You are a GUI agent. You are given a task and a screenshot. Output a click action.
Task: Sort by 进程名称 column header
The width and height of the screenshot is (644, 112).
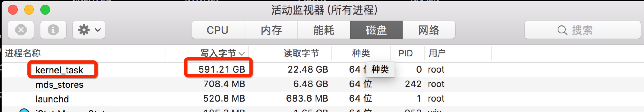pyautogui.click(x=23, y=53)
